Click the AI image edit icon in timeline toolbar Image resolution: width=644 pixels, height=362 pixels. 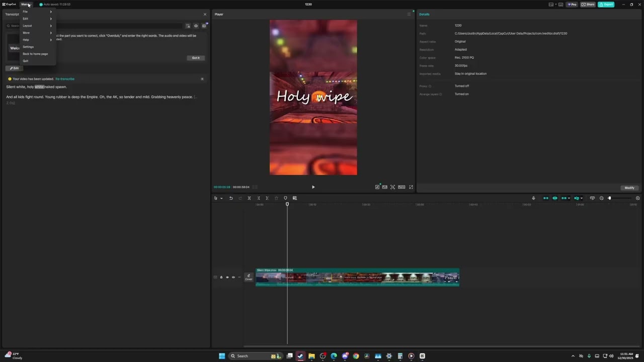click(295, 198)
